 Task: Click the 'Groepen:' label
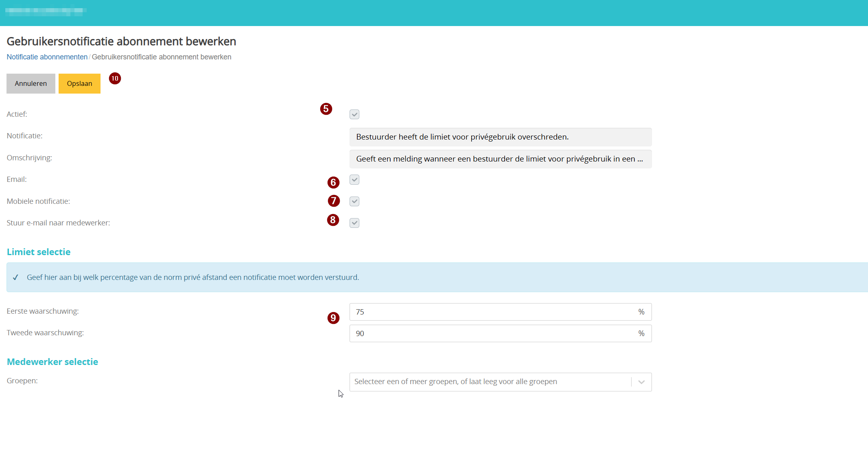coord(22,381)
